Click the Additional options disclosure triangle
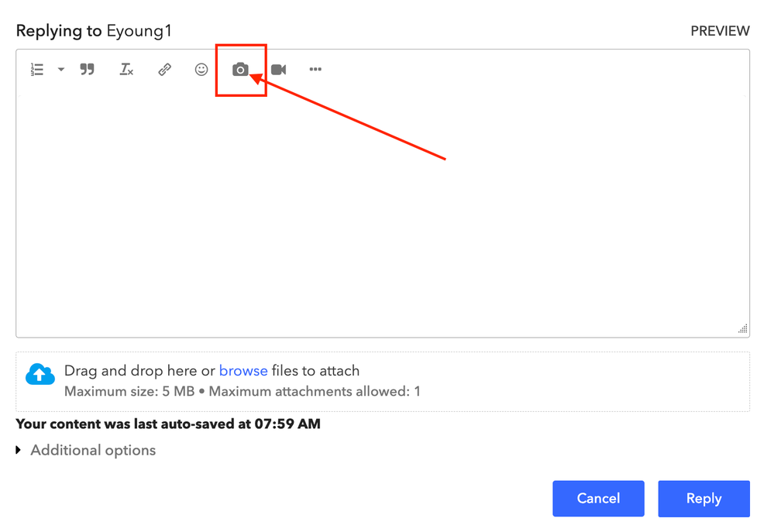 [x=19, y=450]
